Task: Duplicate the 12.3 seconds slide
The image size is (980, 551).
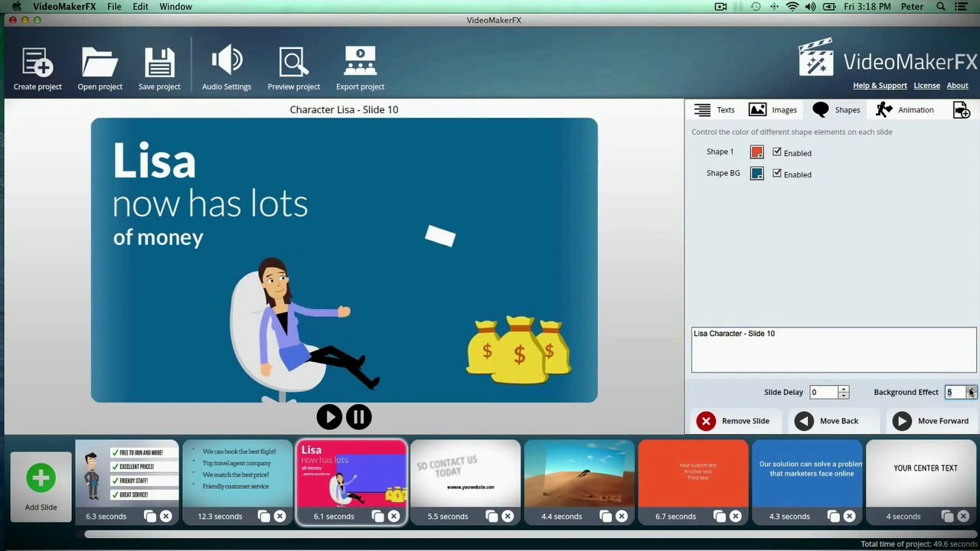Action: click(264, 517)
